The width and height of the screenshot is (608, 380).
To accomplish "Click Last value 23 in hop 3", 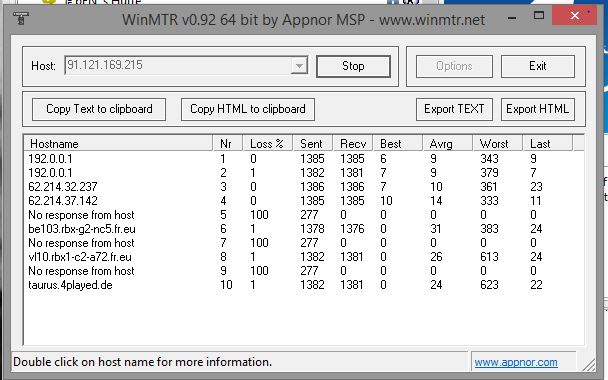I will 536,187.
